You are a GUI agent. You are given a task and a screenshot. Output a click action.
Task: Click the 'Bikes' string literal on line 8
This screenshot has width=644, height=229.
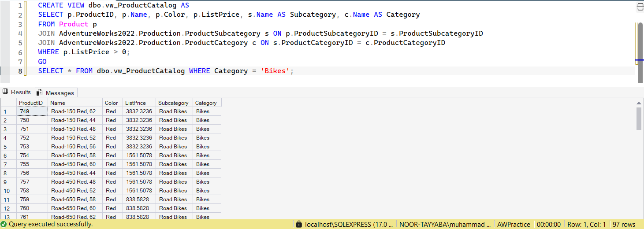point(275,70)
